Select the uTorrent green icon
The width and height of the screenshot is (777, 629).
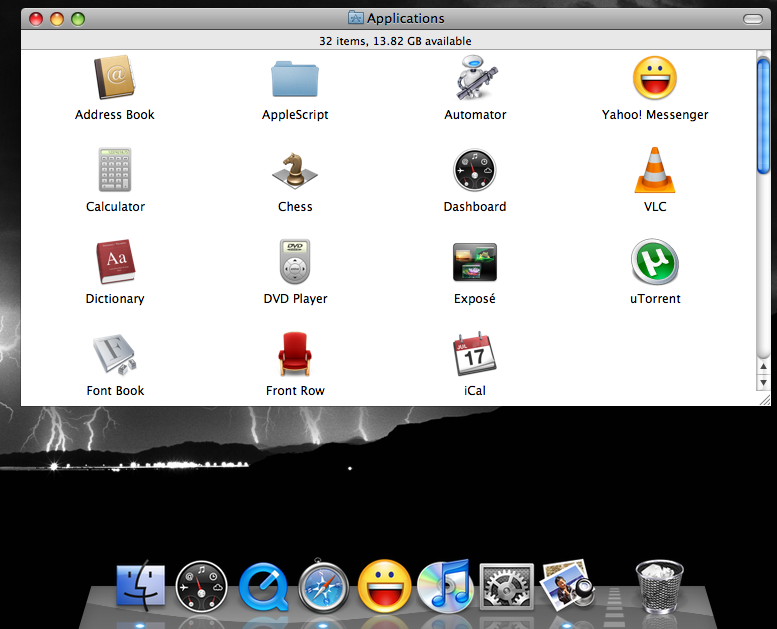click(x=655, y=262)
